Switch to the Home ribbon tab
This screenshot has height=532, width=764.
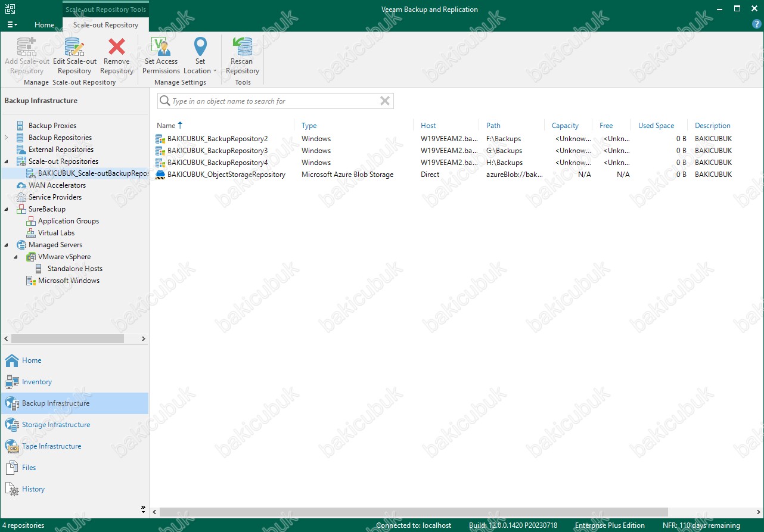tap(44, 25)
